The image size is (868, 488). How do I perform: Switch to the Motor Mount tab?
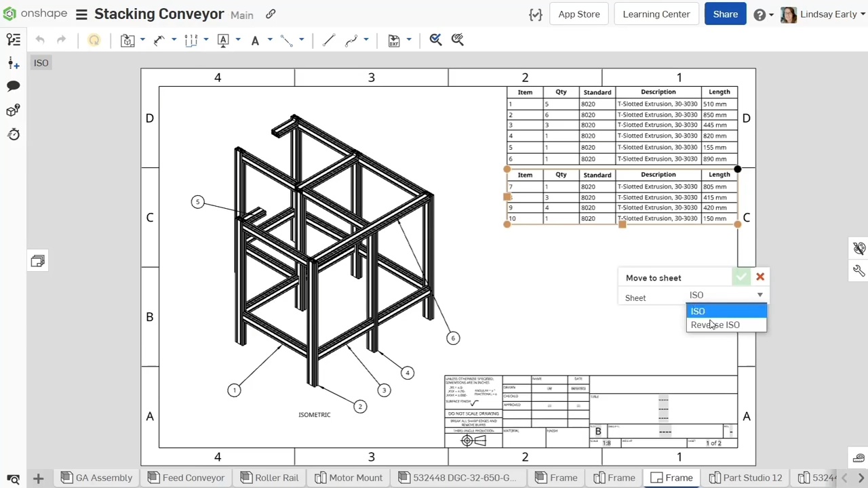pos(348,478)
